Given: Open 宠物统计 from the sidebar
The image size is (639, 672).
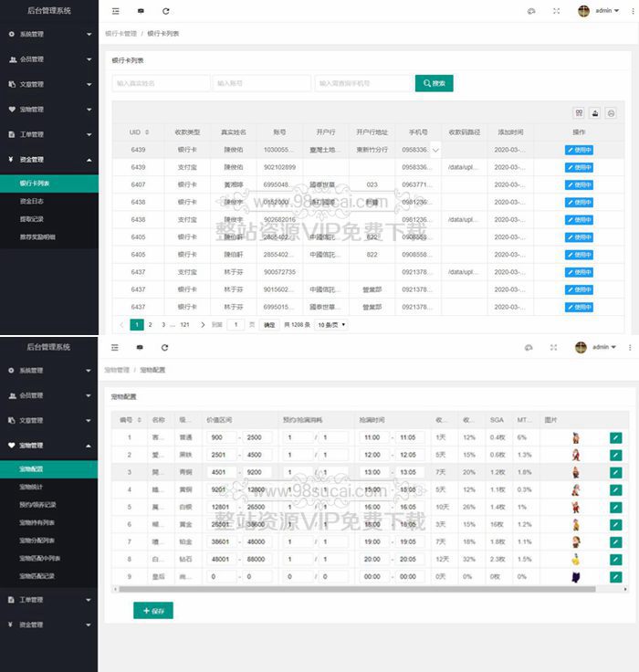Looking at the screenshot, I should [32, 487].
